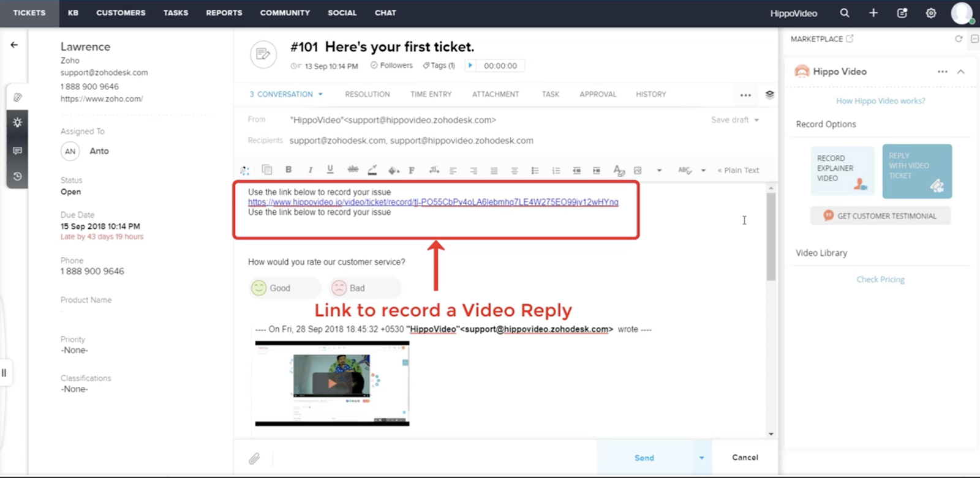Click the ticket reply icon near title
The height and width of the screenshot is (478, 980).
tap(263, 54)
